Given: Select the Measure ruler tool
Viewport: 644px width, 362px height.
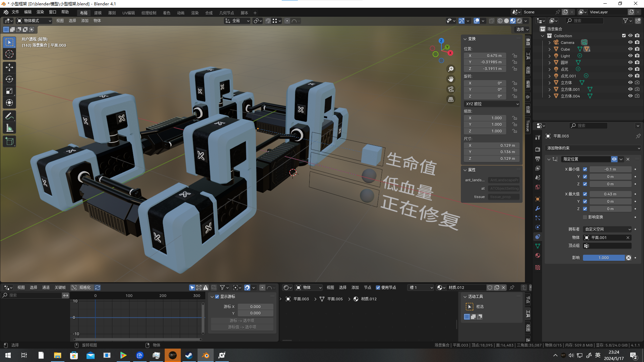Looking at the screenshot, I should 9,128.
